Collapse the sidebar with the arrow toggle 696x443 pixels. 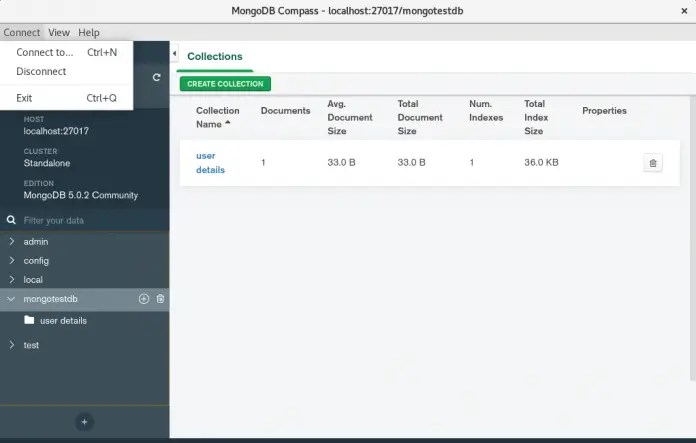tap(174, 54)
